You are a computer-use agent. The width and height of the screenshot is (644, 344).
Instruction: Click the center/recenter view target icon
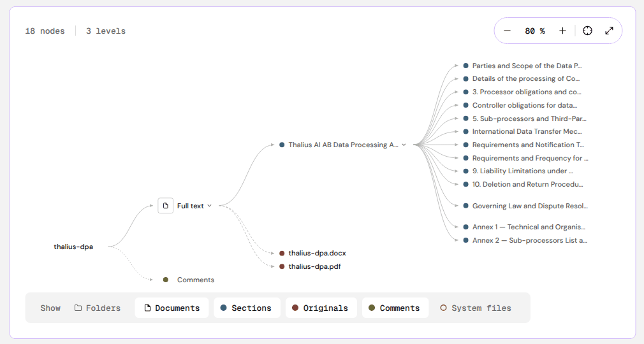pyautogui.click(x=587, y=31)
